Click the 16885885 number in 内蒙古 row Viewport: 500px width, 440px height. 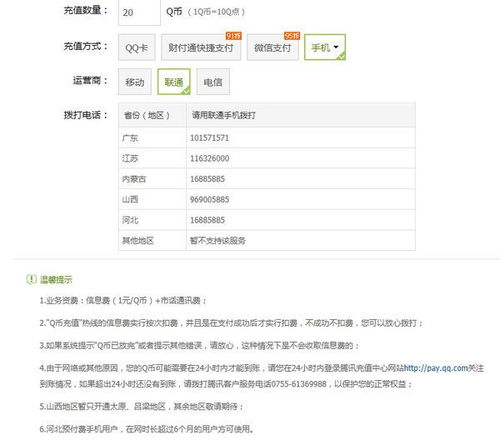coord(208,179)
